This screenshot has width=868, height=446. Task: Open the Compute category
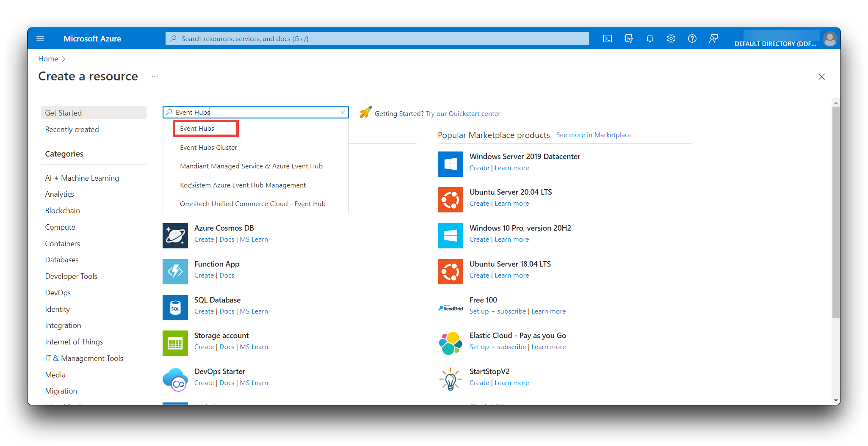coord(60,227)
